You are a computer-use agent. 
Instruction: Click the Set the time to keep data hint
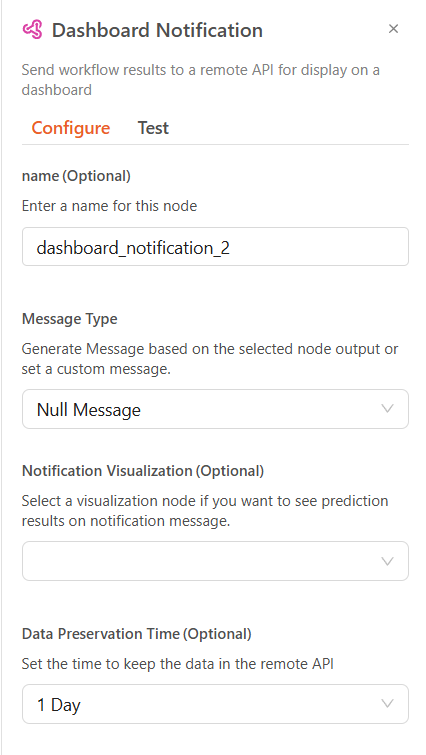coord(178,664)
